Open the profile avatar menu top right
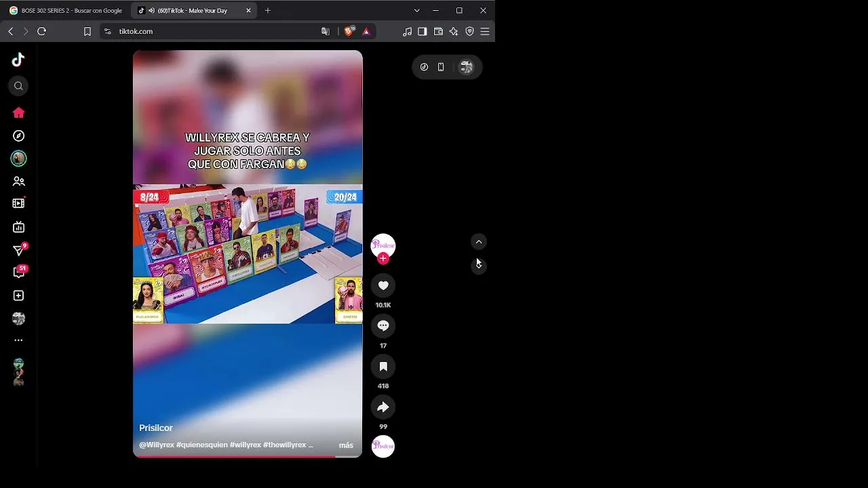The image size is (868, 488). click(467, 67)
